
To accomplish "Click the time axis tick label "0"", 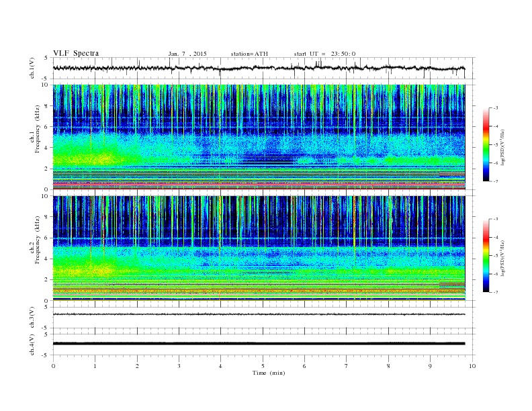I will (53, 366).
